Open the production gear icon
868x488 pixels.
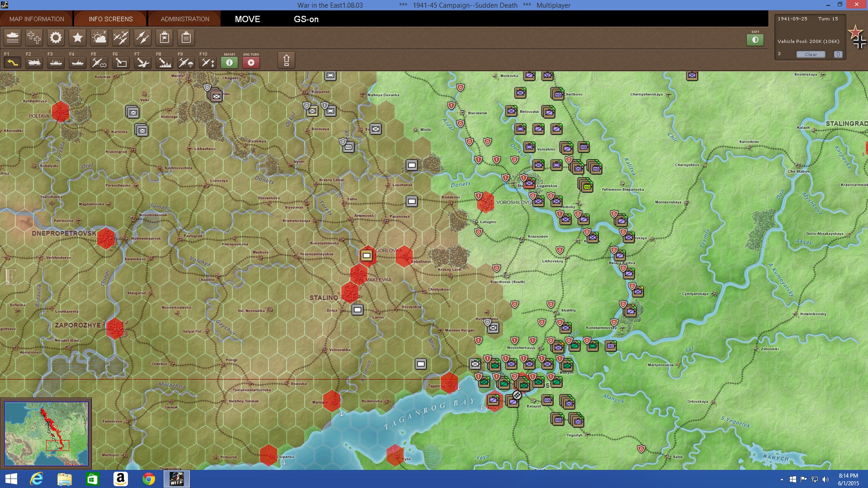56,38
